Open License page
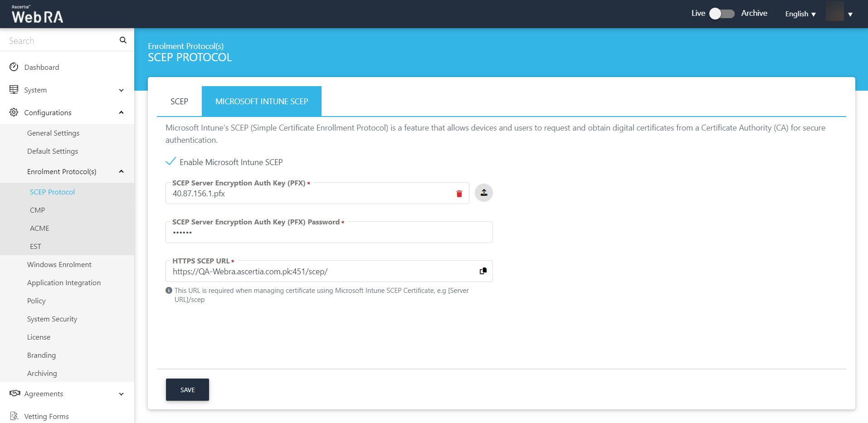Viewport: 868px width, 423px height. click(x=39, y=337)
